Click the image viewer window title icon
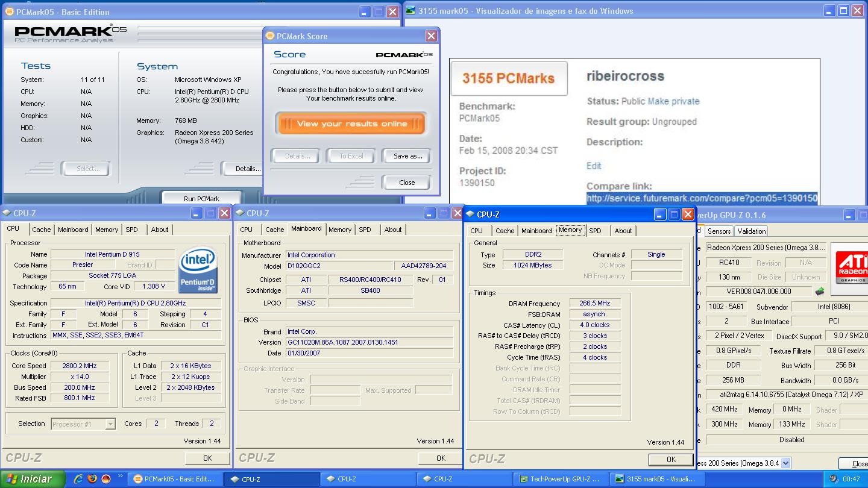The width and height of the screenshot is (868, 488). tap(410, 11)
